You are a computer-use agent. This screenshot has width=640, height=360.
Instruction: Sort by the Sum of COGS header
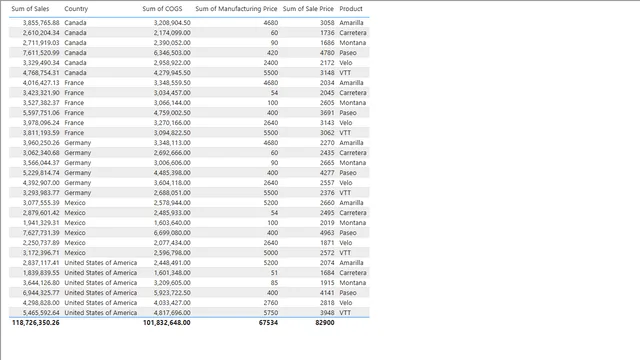(162, 9)
